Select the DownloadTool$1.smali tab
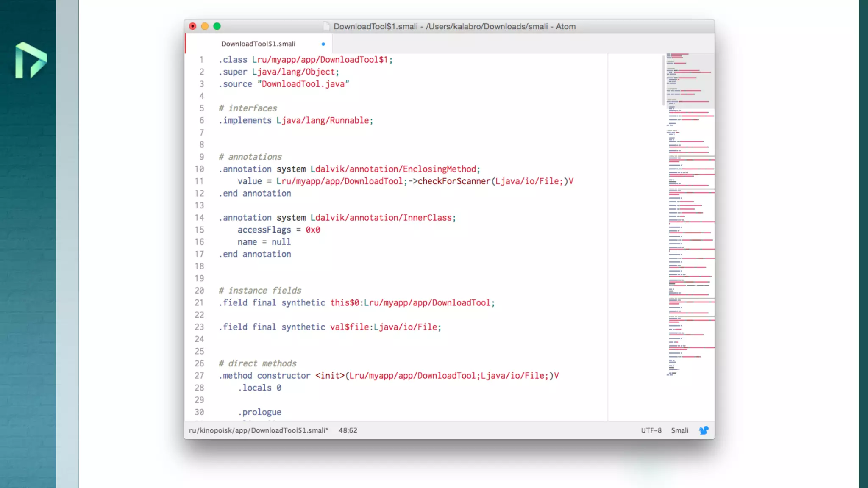868x488 pixels. tap(258, 44)
